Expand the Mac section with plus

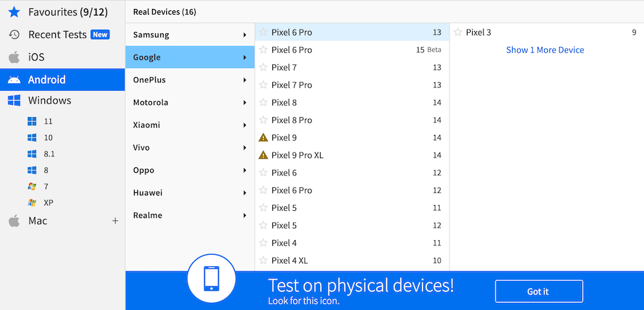point(115,221)
